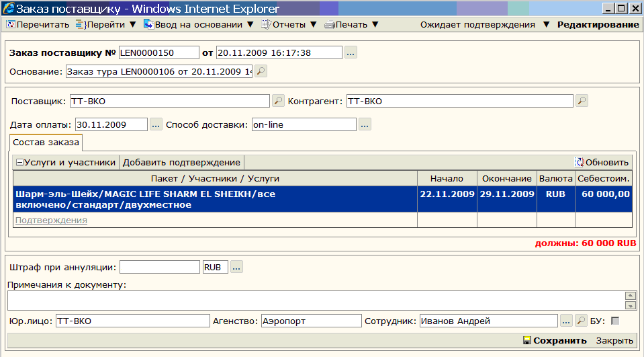
Task: Open the Дата оплаты ellipsis picker
Action: coord(156,124)
